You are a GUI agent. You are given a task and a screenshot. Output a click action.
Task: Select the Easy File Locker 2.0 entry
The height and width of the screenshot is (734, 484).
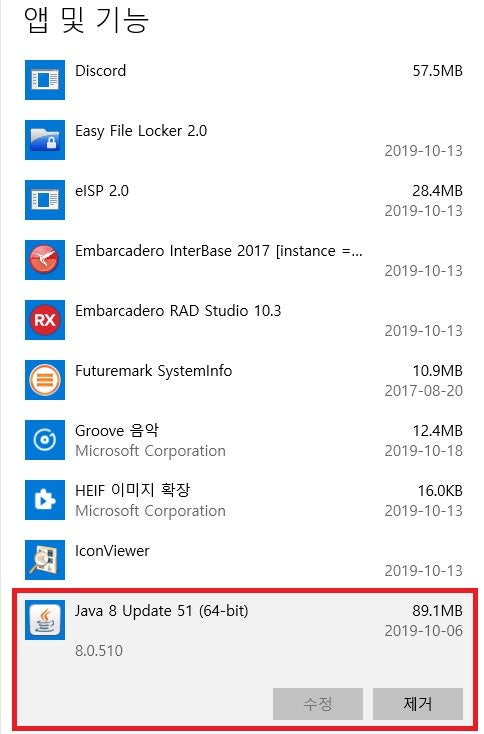pos(141,131)
